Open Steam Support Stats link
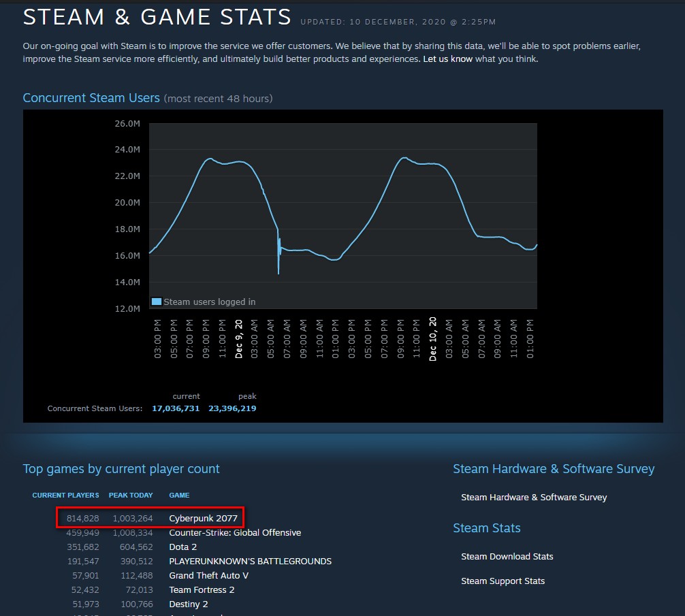This screenshot has height=616, width=685. (503, 581)
